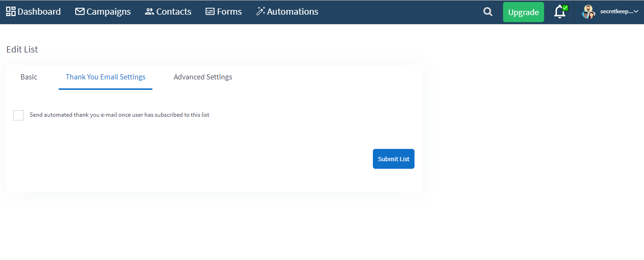Click the Campaigns envelope icon
Image resolution: width=644 pixels, height=260 pixels.
tap(80, 11)
